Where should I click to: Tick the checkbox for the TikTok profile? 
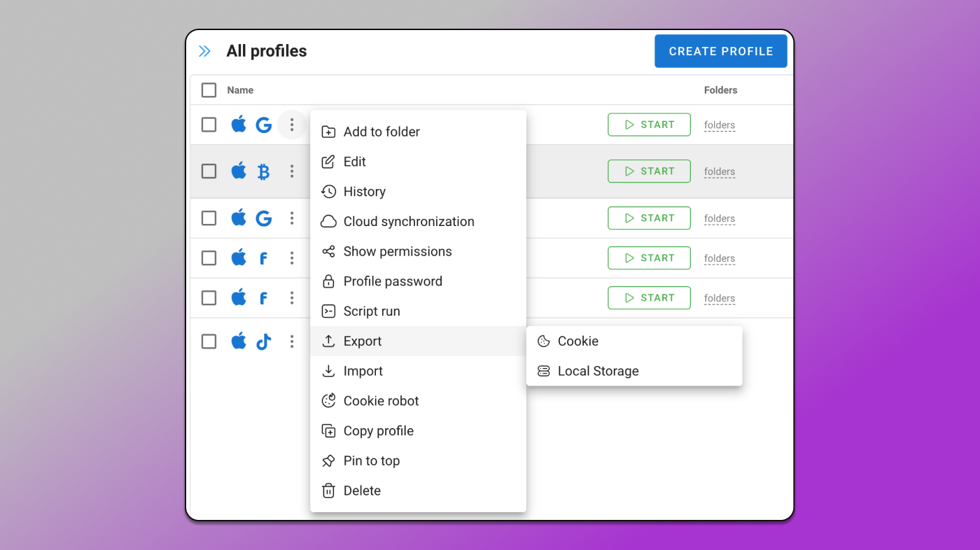pos(209,341)
